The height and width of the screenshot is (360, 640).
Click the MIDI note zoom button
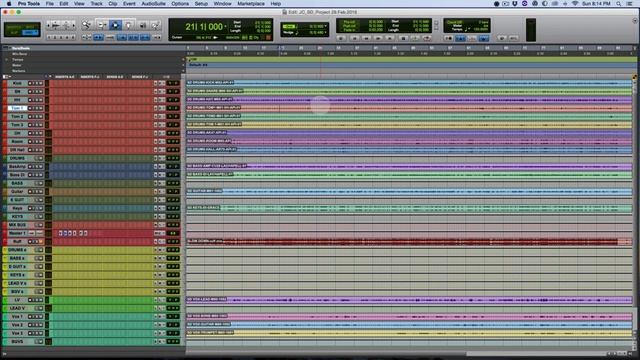(x=66, y=25)
